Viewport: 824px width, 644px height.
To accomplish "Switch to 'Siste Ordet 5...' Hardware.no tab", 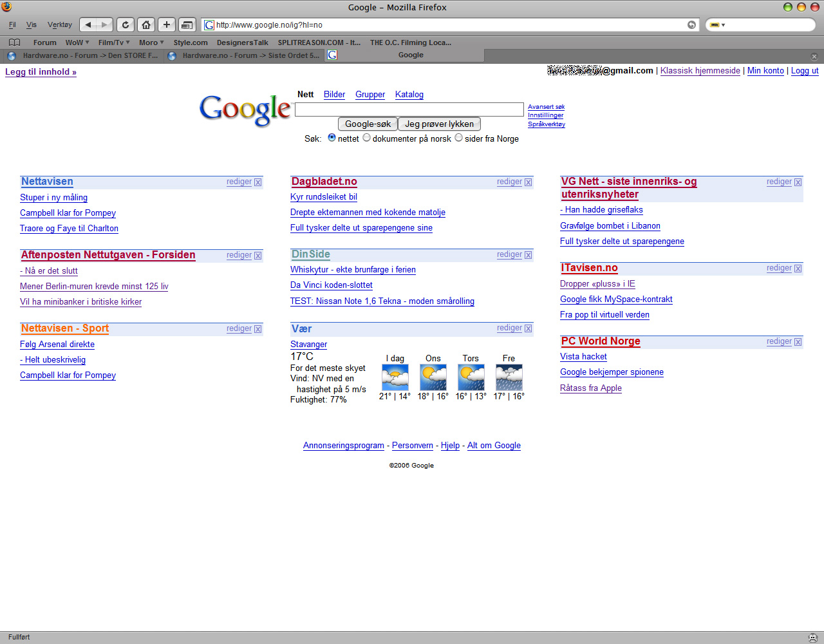I will click(x=243, y=55).
